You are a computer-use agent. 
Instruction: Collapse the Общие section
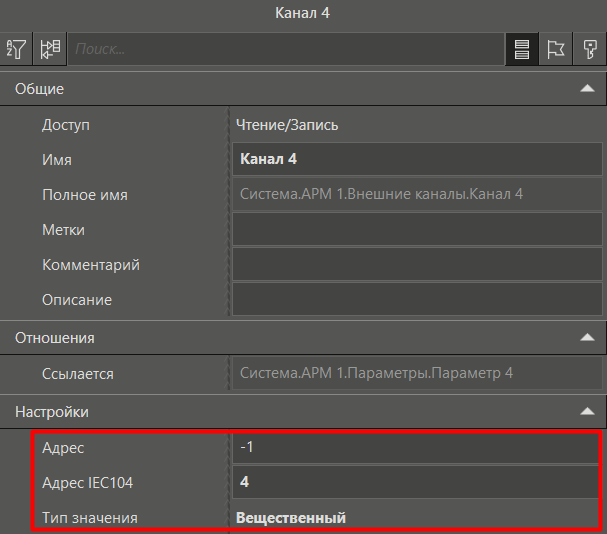click(x=586, y=89)
